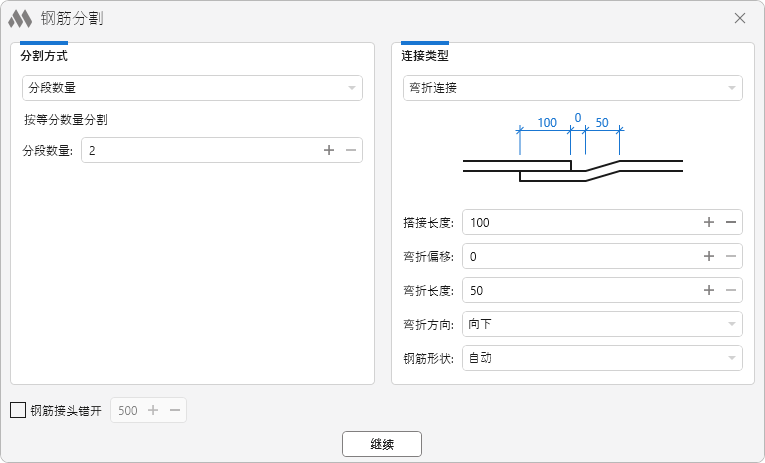Viewport: 765px width, 463px height.
Task: Increase 搭接长度 with plus icon
Action: click(x=709, y=222)
